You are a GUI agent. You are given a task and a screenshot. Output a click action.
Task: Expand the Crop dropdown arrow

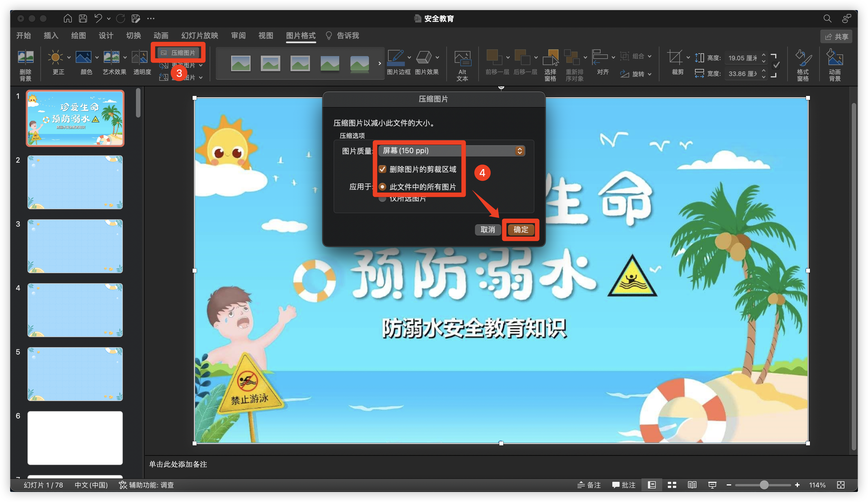click(688, 57)
